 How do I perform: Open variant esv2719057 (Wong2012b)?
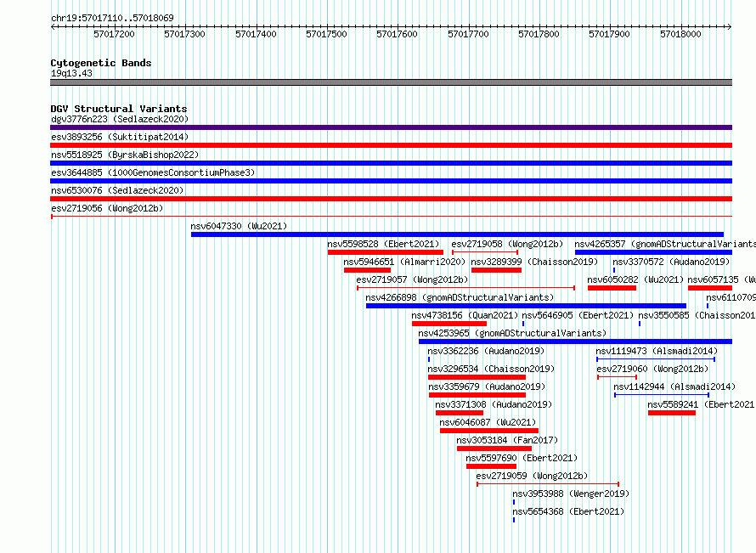pos(412,279)
